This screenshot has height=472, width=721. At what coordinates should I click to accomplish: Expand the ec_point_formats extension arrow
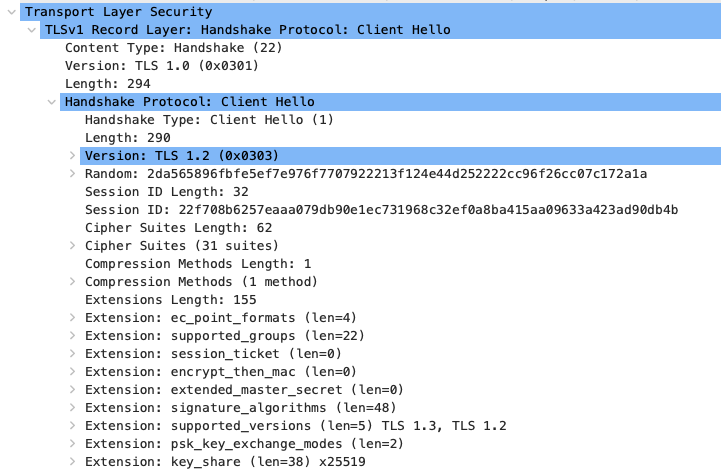[72, 318]
